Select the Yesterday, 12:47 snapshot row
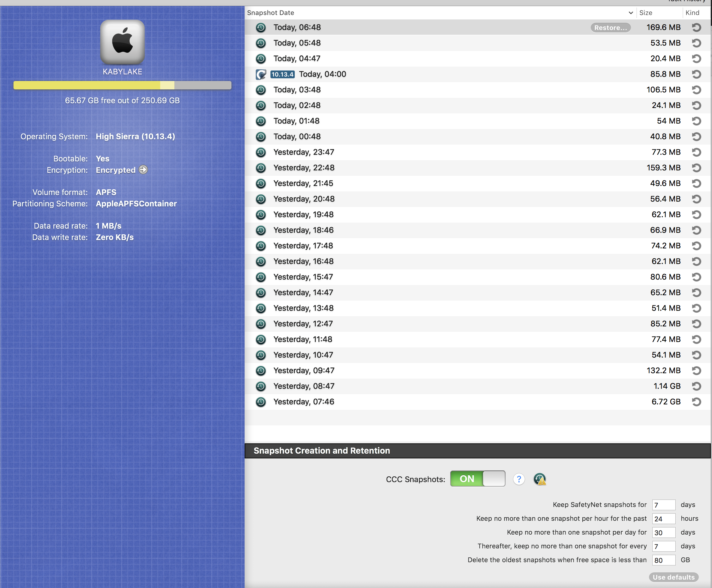 (478, 323)
